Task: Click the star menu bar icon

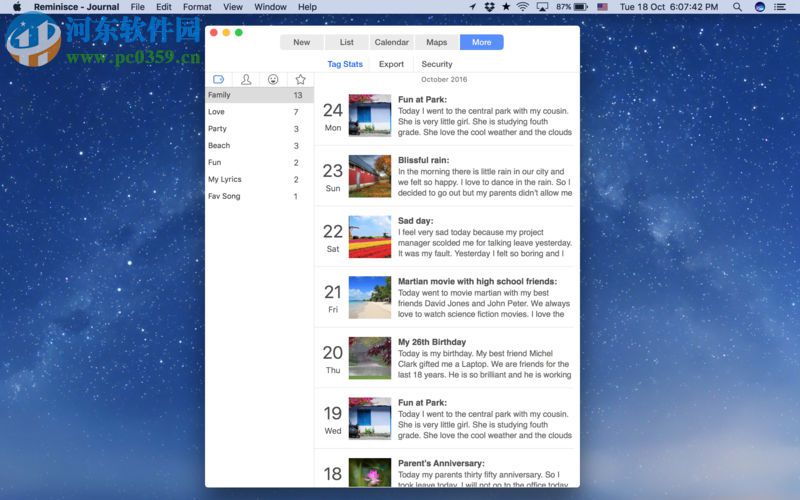Action: tap(506, 7)
